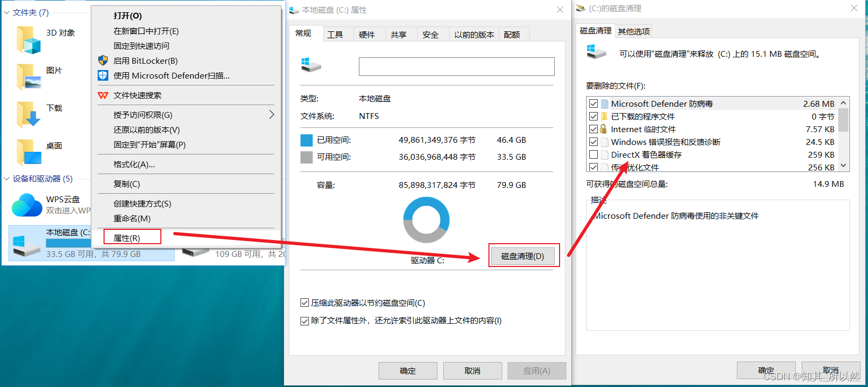This screenshot has height=387, width=868.
Task: Click the WPS 文件快速搜索 icon
Action: (103, 96)
